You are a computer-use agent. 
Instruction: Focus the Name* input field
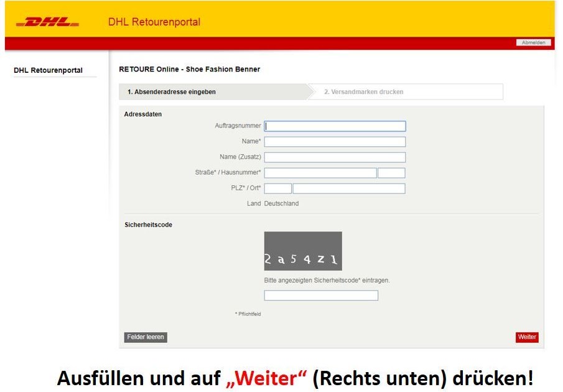coord(335,142)
